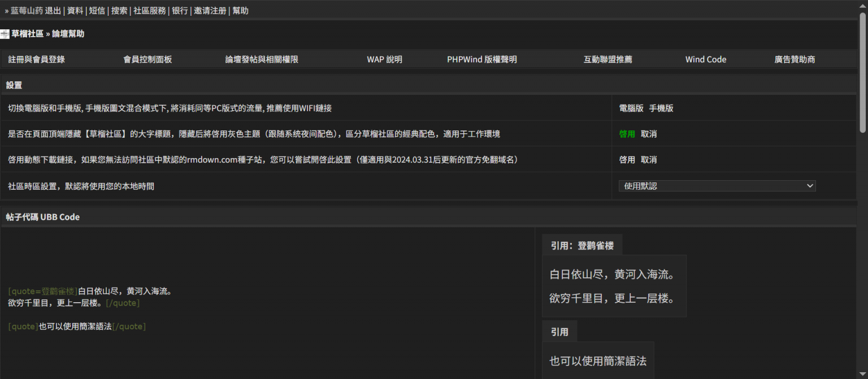Image resolution: width=868 pixels, height=379 pixels.
Task: Open 論壇發帖與相關權限 help tab
Action: coord(262,59)
